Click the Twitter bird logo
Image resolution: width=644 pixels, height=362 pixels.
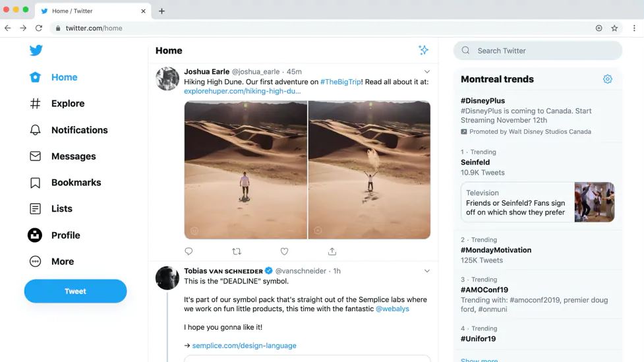click(36, 51)
